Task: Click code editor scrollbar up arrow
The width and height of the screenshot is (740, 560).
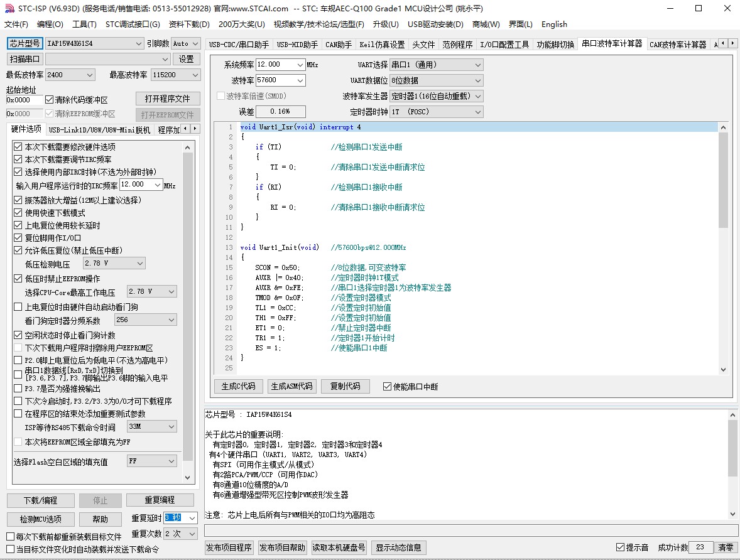Action: pyautogui.click(x=723, y=127)
